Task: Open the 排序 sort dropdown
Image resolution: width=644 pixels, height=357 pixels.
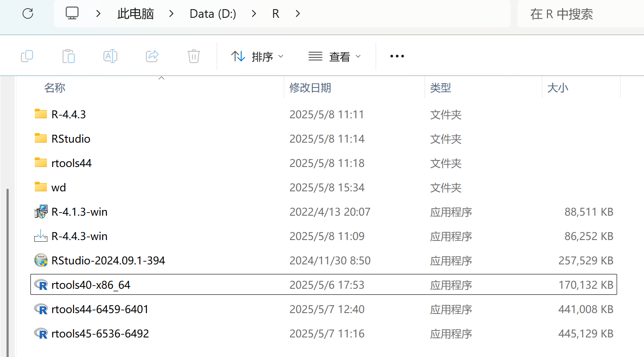Action: pos(257,57)
